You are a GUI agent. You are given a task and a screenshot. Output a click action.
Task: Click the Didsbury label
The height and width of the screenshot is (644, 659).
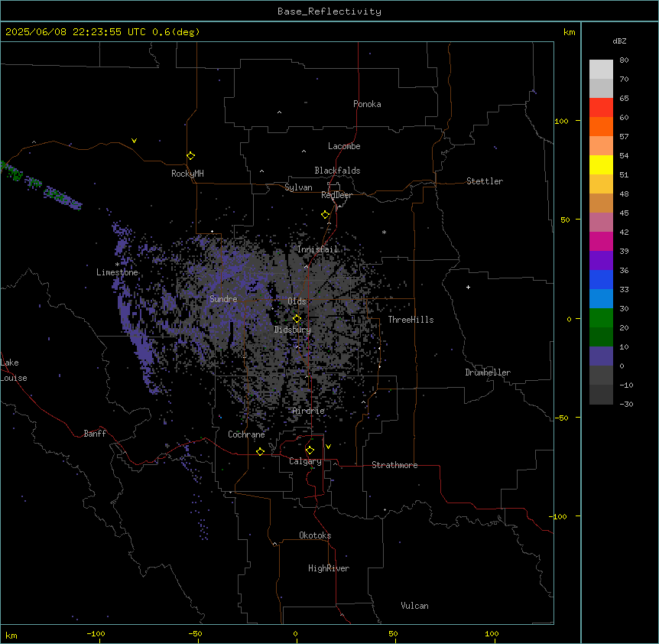(x=293, y=330)
